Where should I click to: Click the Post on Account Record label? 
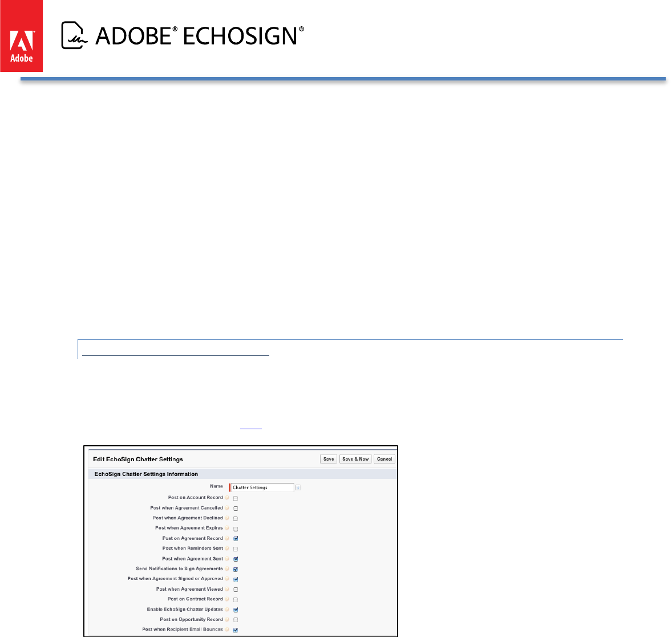pos(196,498)
